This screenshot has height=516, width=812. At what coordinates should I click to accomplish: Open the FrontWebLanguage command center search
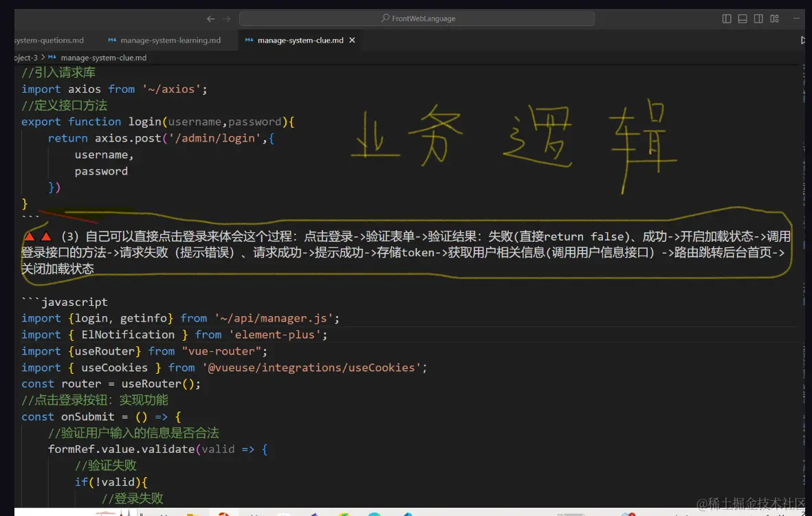[x=417, y=19]
